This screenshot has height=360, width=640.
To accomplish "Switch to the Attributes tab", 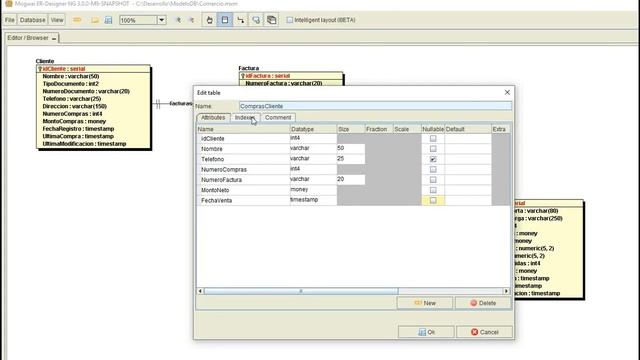I will pos(213,118).
